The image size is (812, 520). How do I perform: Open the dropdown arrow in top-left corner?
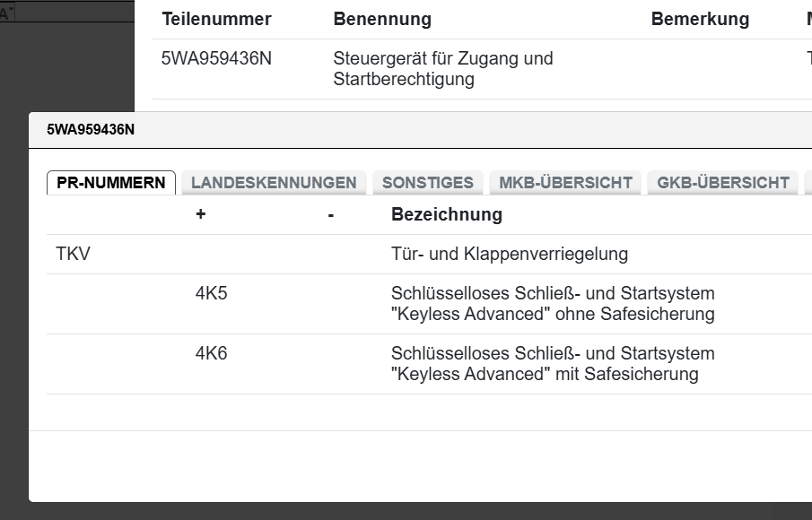[12, 11]
